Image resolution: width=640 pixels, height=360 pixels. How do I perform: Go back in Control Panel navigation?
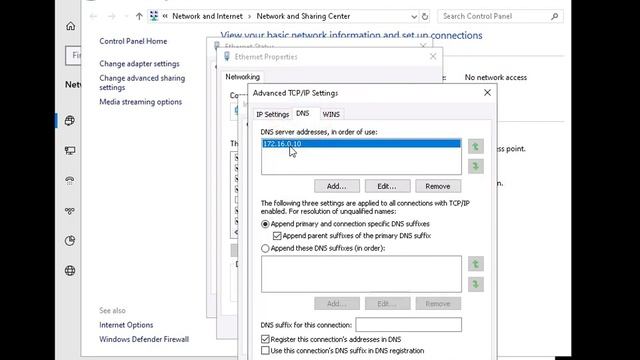coord(93,16)
